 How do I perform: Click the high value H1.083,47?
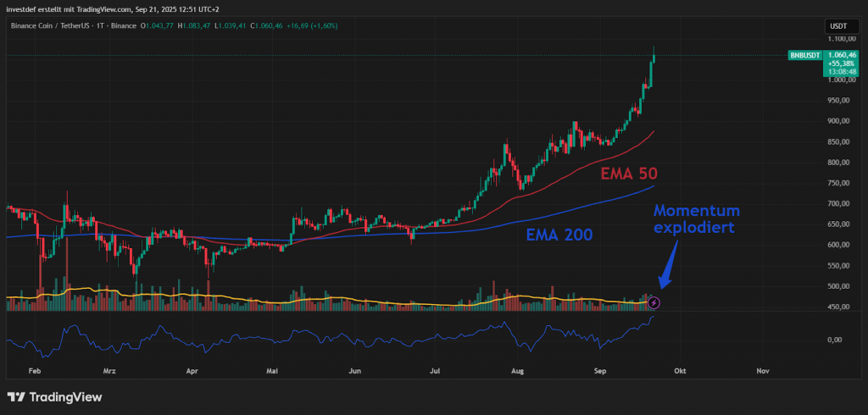coord(194,25)
